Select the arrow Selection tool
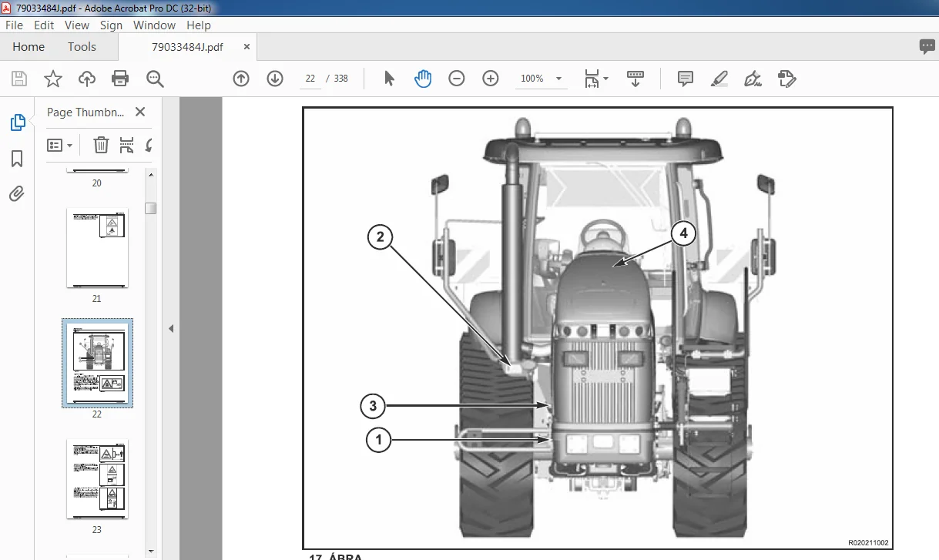 tap(389, 79)
